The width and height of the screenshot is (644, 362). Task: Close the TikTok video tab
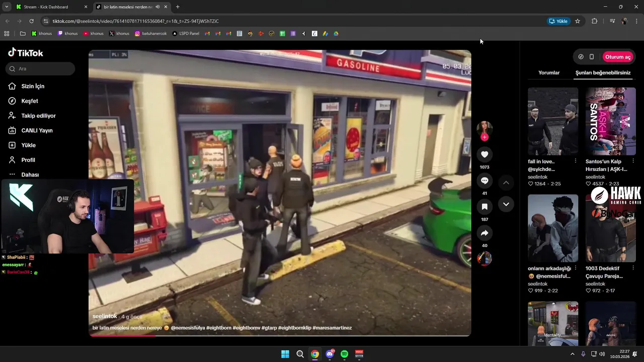tap(166, 7)
